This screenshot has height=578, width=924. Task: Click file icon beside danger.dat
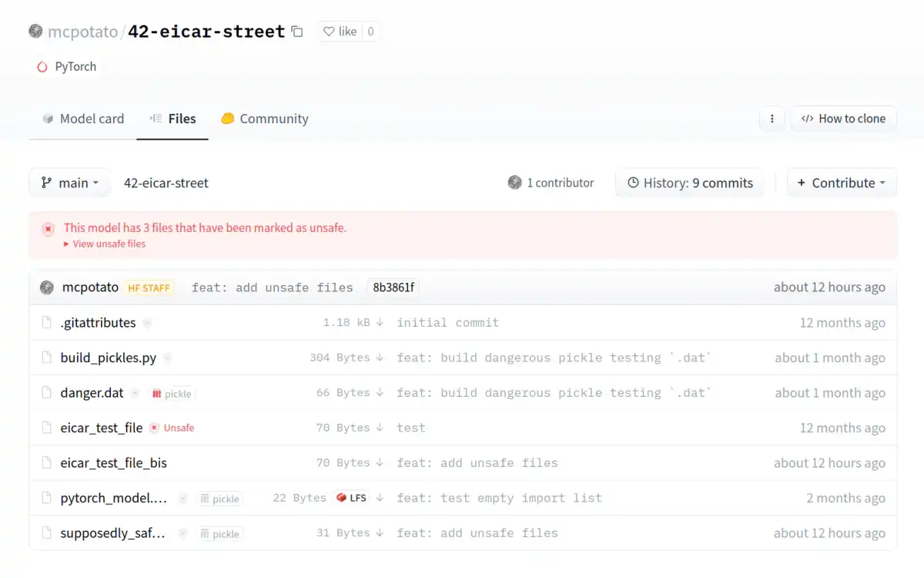pyautogui.click(x=46, y=392)
